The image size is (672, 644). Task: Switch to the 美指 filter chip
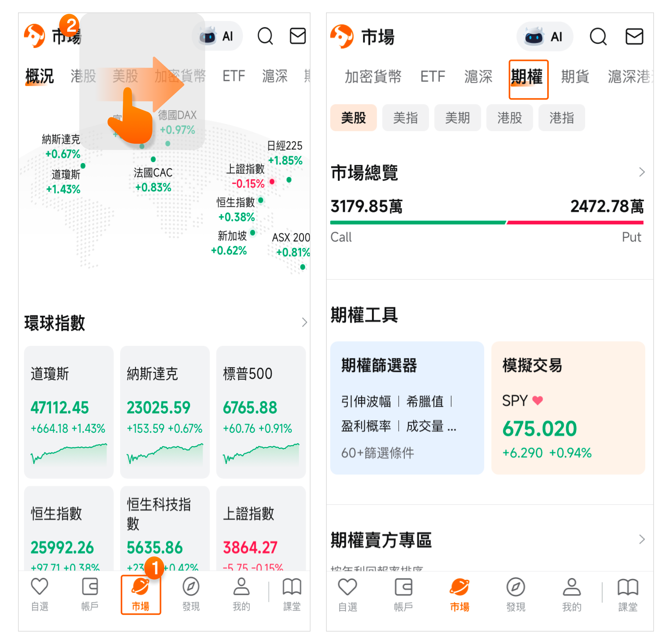[x=405, y=118]
